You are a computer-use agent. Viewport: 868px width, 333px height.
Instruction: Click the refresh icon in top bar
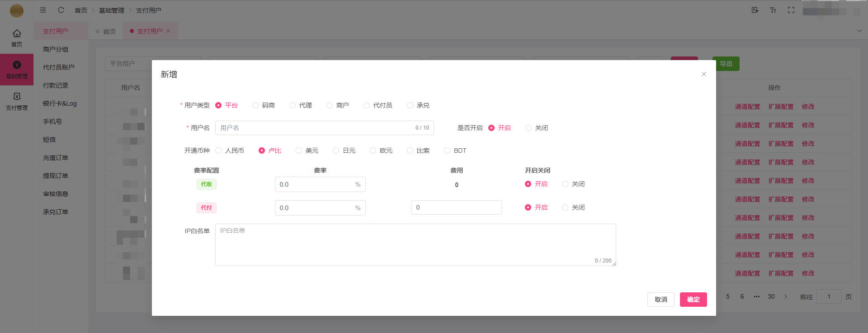pyautogui.click(x=61, y=10)
